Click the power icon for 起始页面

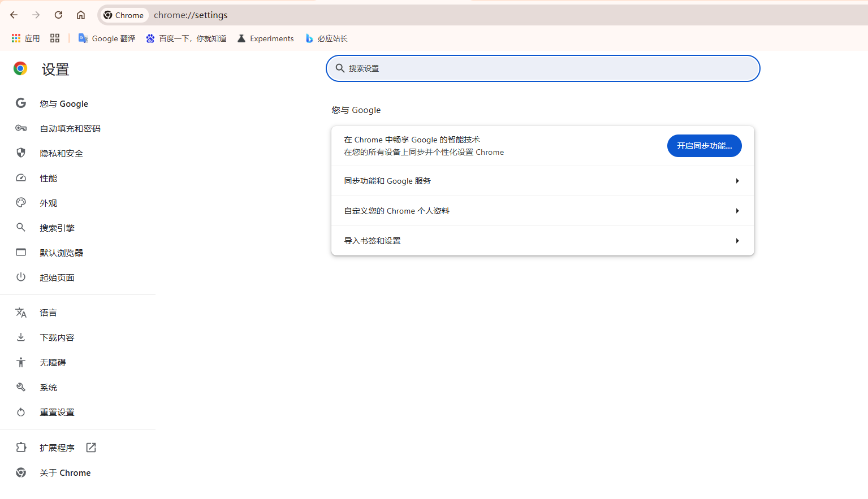pyautogui.click(x=21, y=277)
